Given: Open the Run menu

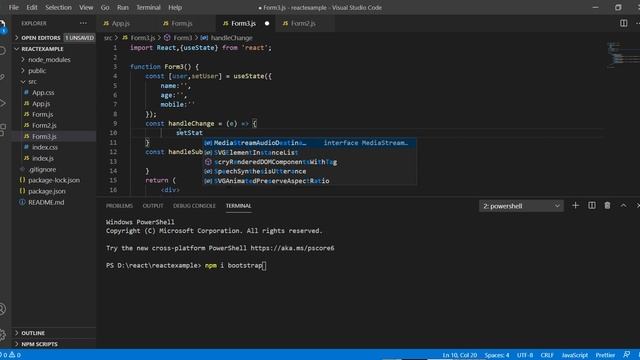Looking at the screenshot, I should click(x=122, y=7).
